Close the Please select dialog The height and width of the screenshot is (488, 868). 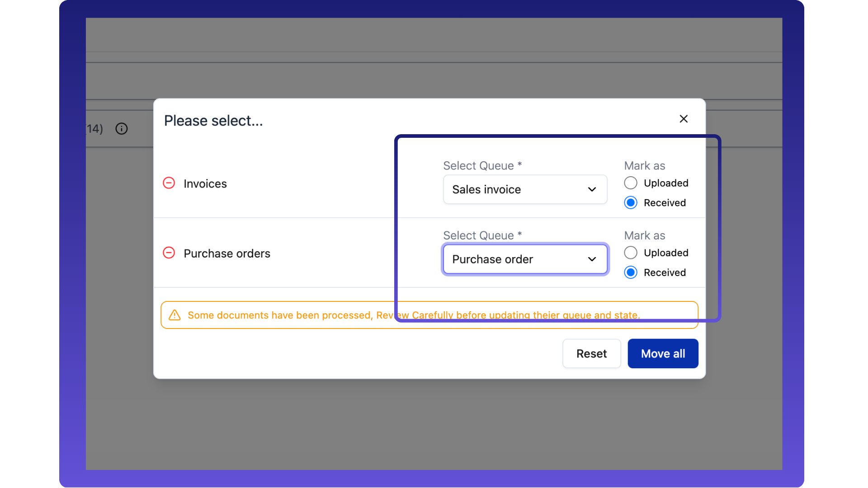pos(684,119)
